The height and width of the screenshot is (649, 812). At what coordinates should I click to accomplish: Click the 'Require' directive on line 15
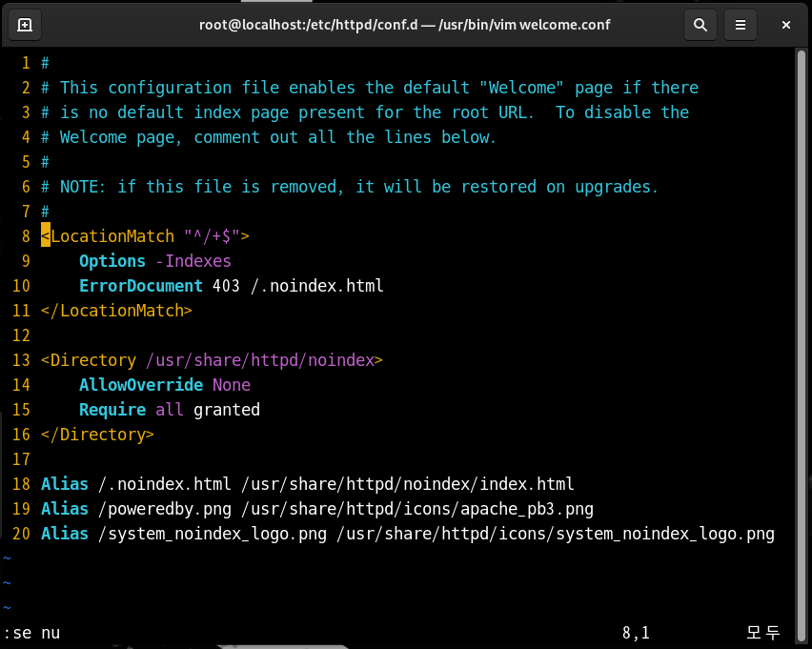pos(112,410)
